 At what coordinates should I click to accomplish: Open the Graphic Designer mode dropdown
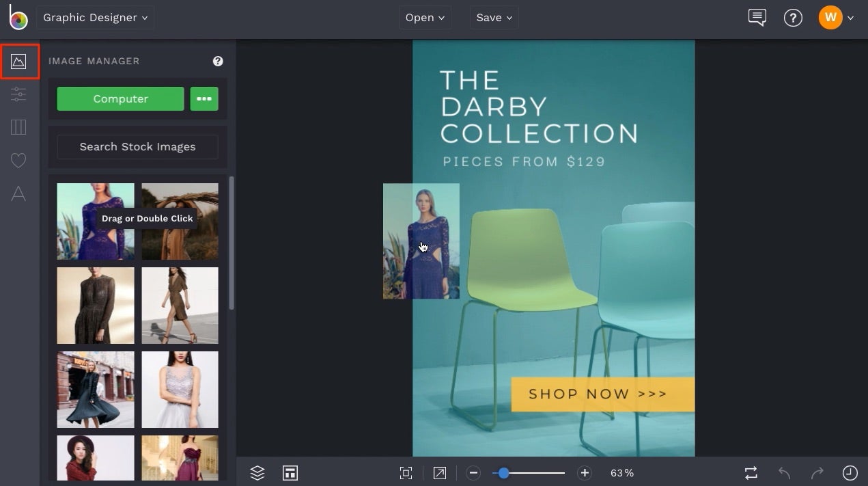pos(95,18)
